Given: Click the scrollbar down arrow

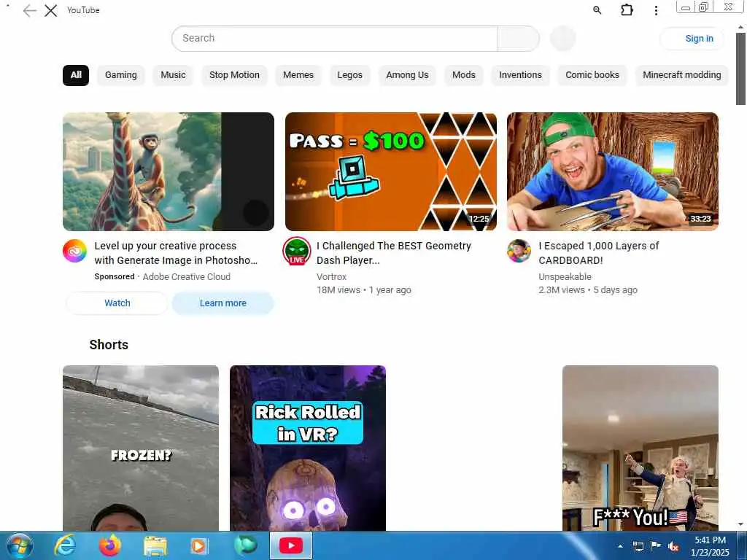Looking at the screenshot, I should point(740,524).
